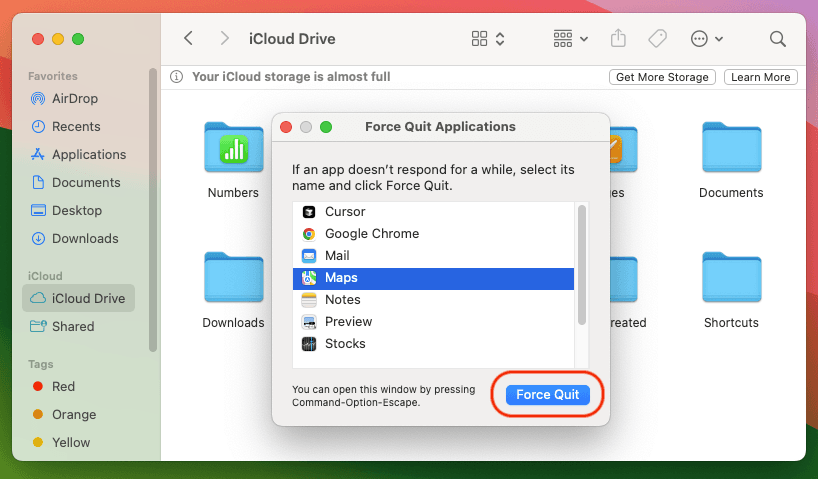
Task: Expand the Action menu chevron
Action: coord(718,39)
